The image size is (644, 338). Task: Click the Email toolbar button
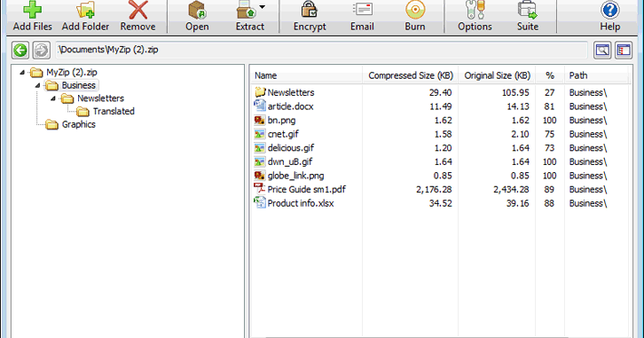pos(362,17)
